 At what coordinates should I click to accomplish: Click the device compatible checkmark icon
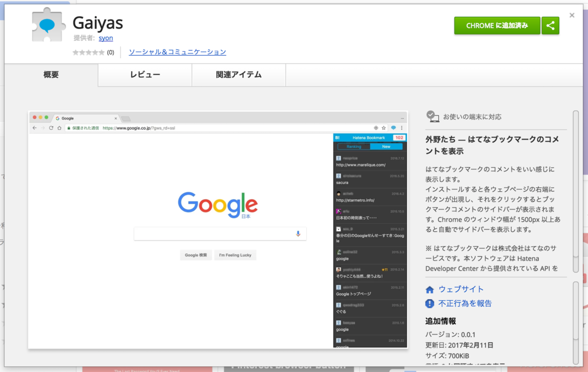432,116
